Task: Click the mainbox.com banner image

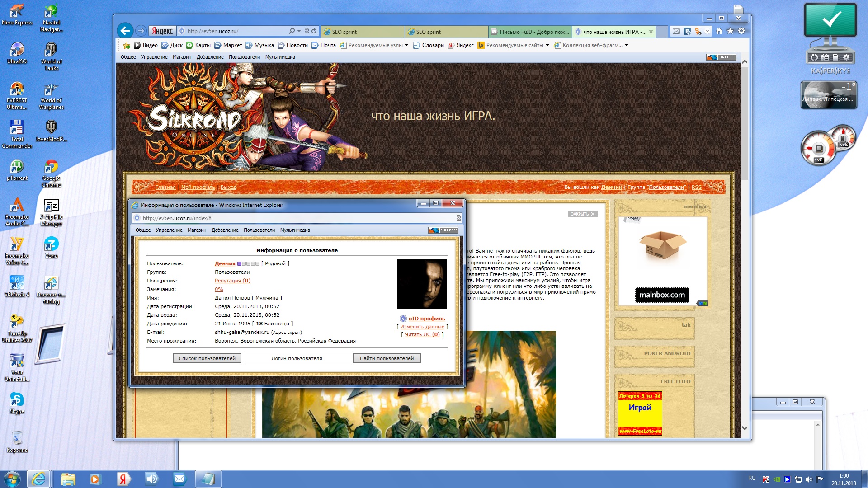Action: [x=662, y=261]
